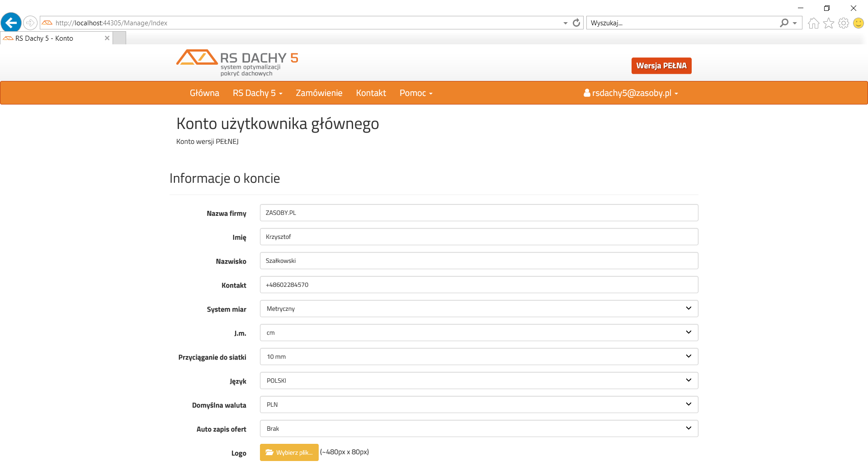Click the smiley feedback icon
The width and height of the screenshot is (868, 466).
858,23
